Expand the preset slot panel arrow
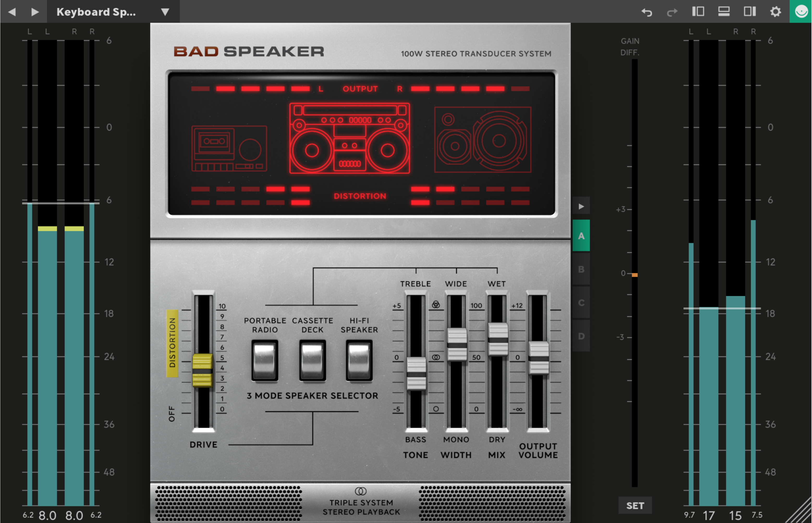 (x=581, y=206)
